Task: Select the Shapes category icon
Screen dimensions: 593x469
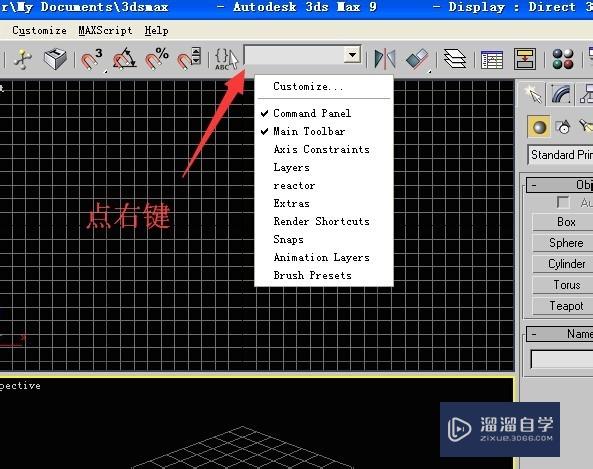Action: click(x=563, y=127)
